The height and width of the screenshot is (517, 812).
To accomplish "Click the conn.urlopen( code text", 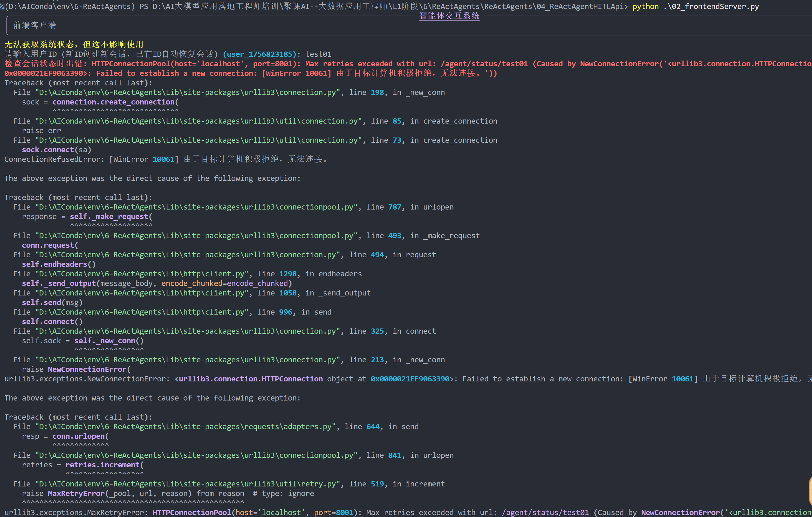I will pyautogui.click(x=81, y=436).
